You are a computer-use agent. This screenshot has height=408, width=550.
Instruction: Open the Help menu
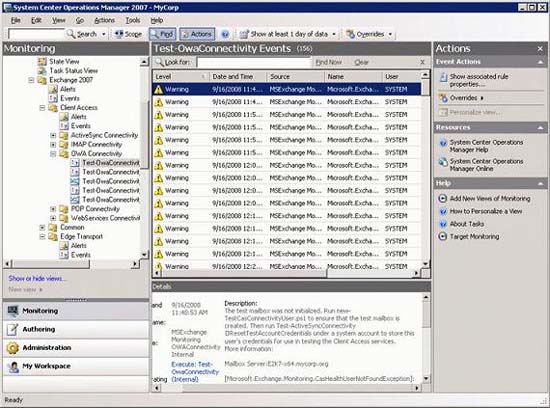[x=156, y=20]
